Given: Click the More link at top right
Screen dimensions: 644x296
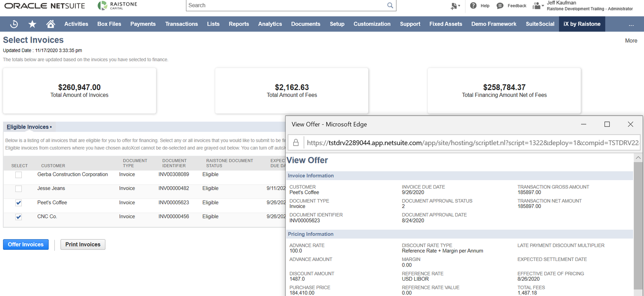Looking at the screenshot, I should (x=631, y=41).
